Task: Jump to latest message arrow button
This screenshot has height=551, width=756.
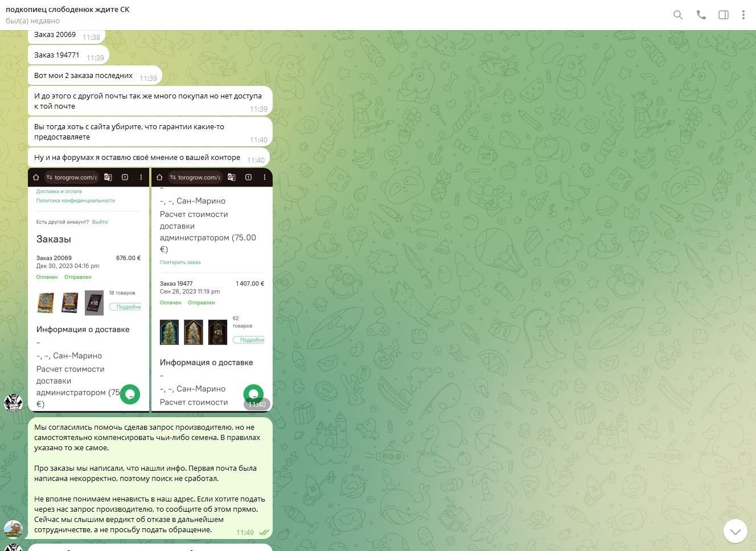Action: [x=735, y=531]
